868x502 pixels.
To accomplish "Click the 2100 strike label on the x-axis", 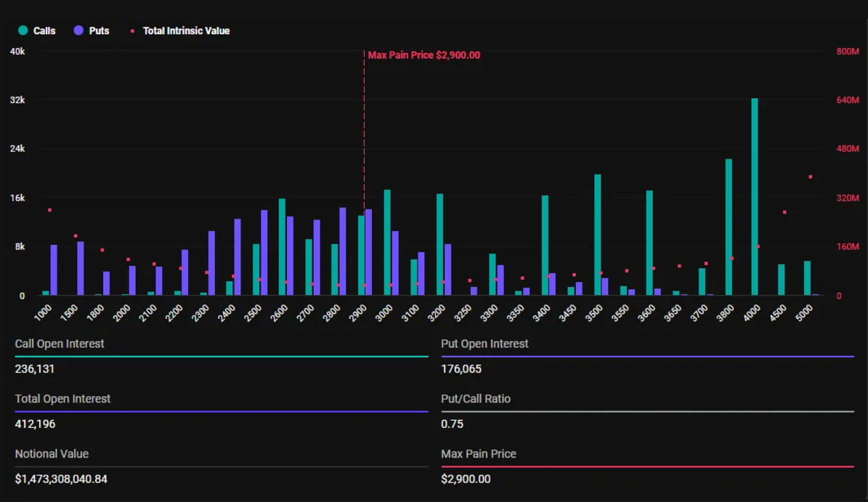I will [147, 312].
